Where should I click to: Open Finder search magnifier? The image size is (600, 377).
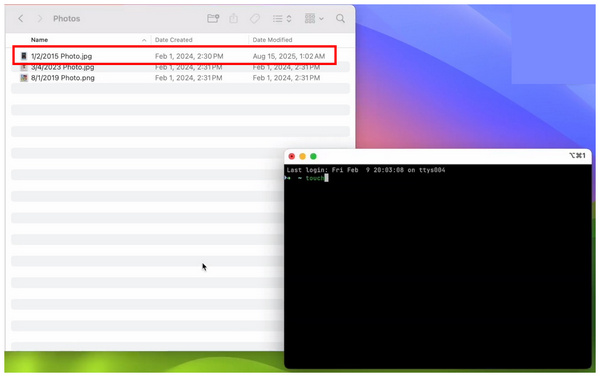click(340, 18)
